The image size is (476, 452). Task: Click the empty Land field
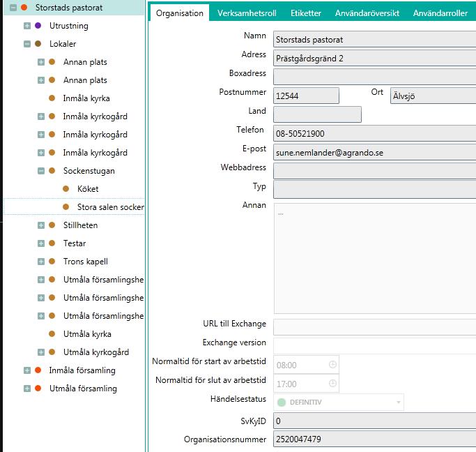point(317,114)
